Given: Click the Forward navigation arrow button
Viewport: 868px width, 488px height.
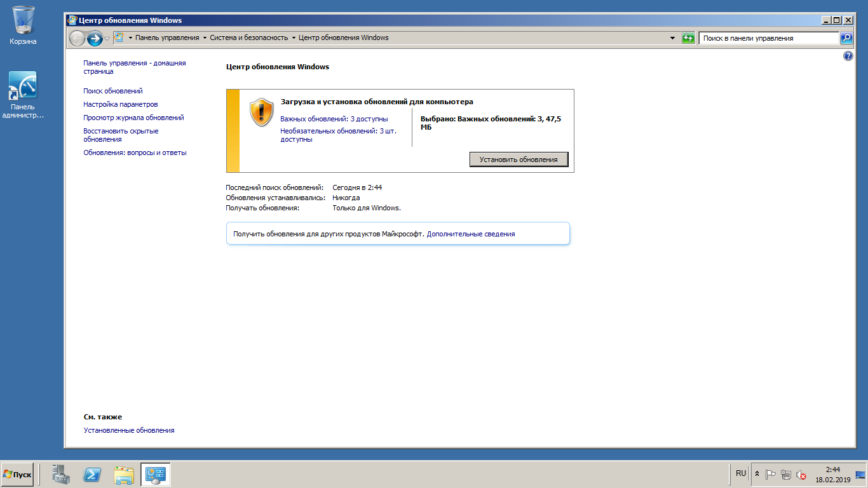Looking at the screenshot, I should click(x=95, y=38).
